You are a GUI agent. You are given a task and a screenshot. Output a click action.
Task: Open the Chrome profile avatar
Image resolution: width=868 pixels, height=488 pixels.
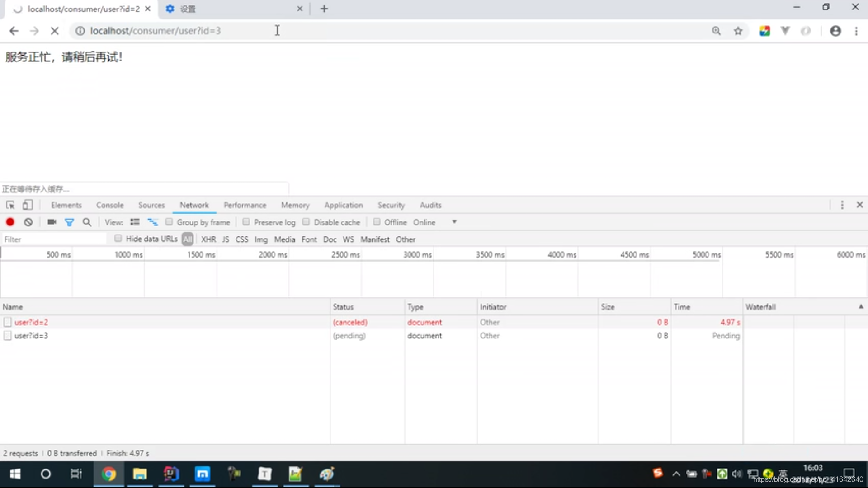pos(835,31)
